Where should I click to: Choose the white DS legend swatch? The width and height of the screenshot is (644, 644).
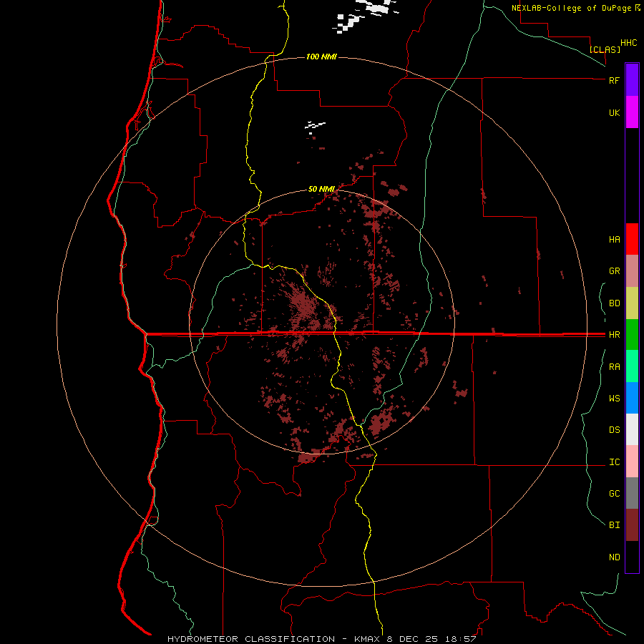click(x=632, y=429)
